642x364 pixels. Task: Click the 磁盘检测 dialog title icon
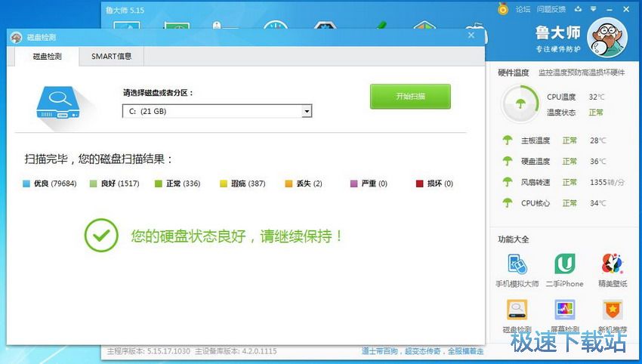tap(16, 37)
